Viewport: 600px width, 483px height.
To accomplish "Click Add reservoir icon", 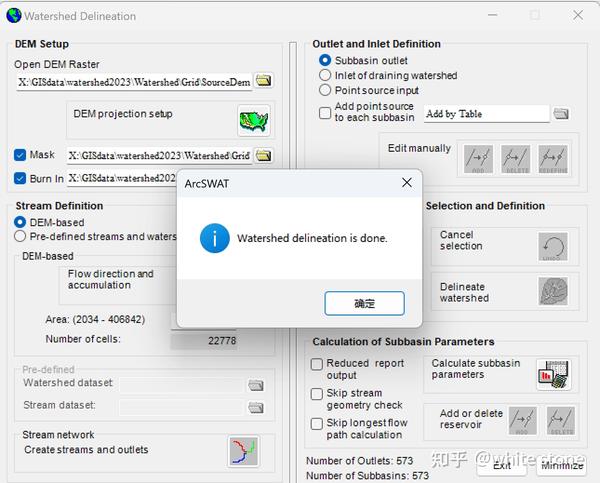I will click(x=523, y=421).
